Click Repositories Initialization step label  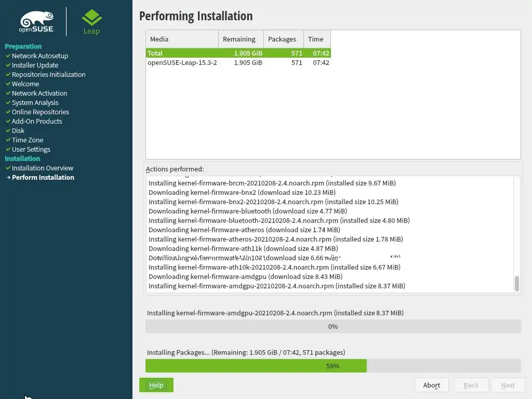[x=48, y=74]
